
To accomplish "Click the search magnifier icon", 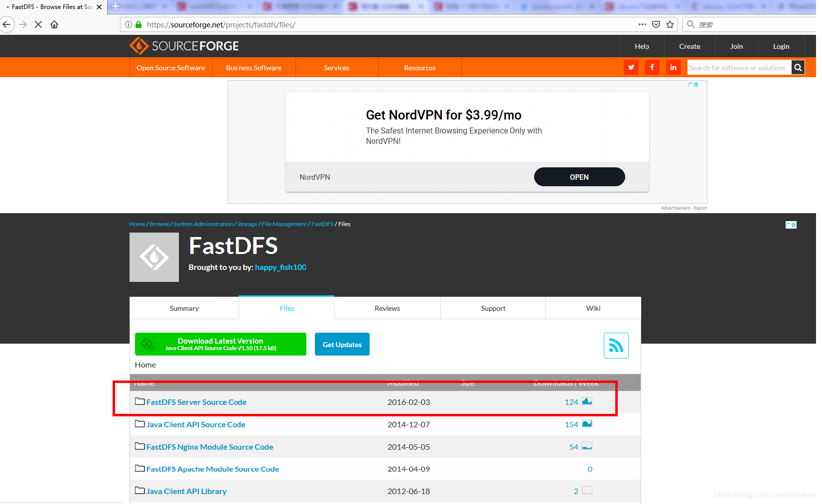I will 798,67.
